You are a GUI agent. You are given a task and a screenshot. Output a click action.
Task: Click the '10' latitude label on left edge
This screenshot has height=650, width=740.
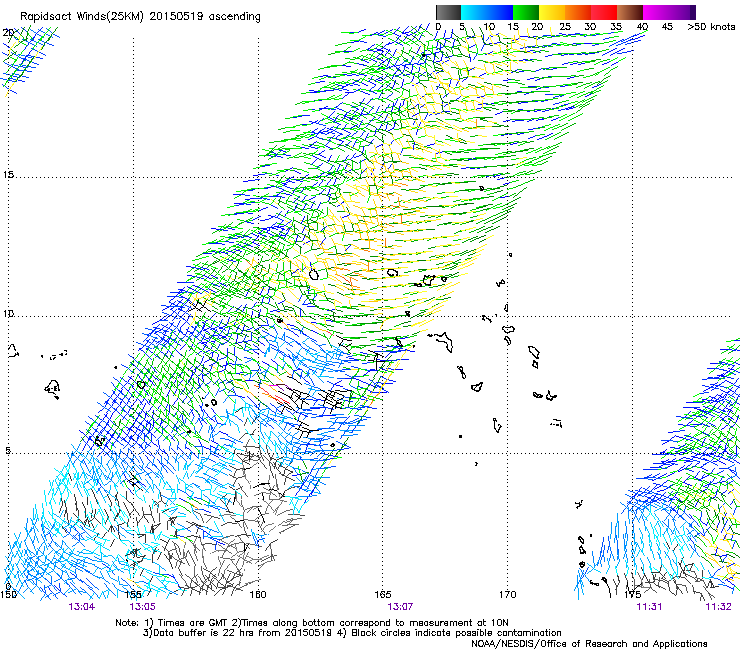click(8, 313)
